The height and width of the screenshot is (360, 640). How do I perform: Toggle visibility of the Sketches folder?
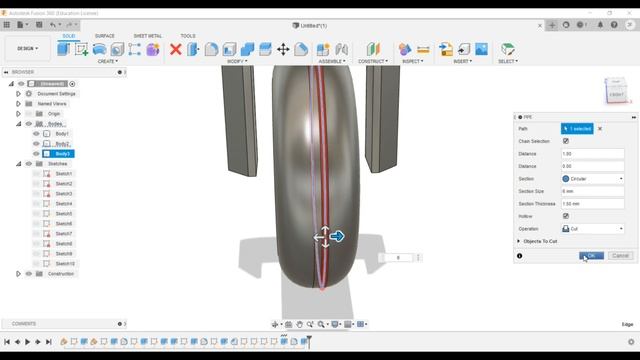point(29,164)
